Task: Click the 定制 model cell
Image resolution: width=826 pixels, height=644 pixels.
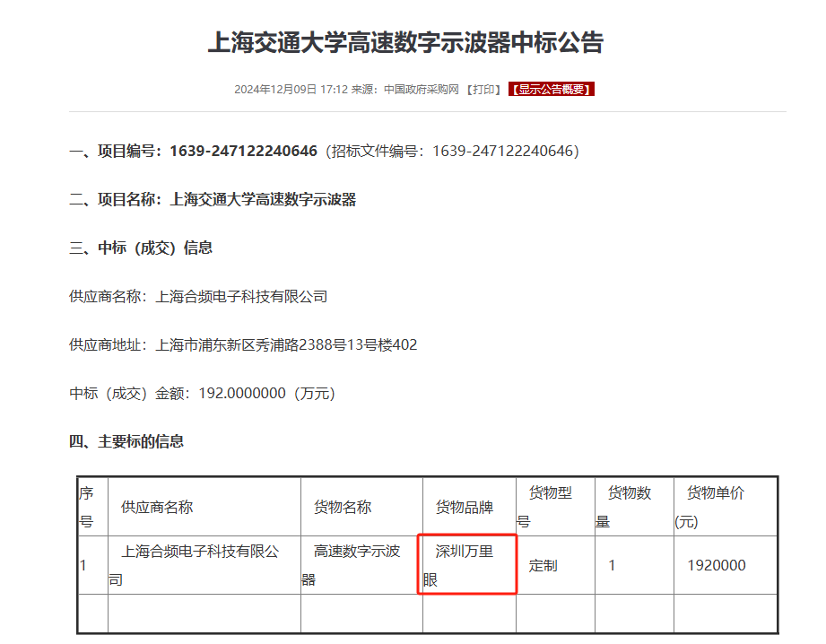Action: tap(543, 565)
